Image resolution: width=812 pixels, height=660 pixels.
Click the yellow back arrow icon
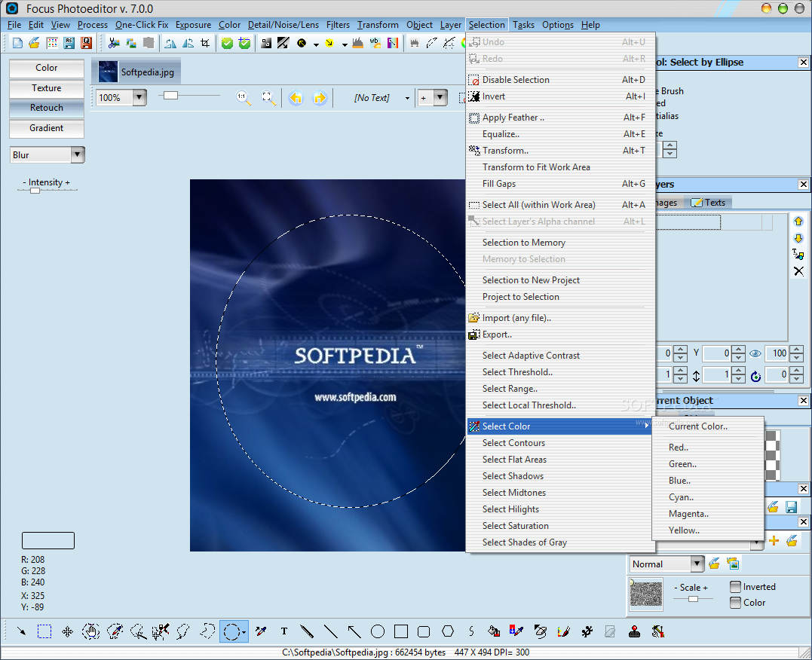(296, 97)
